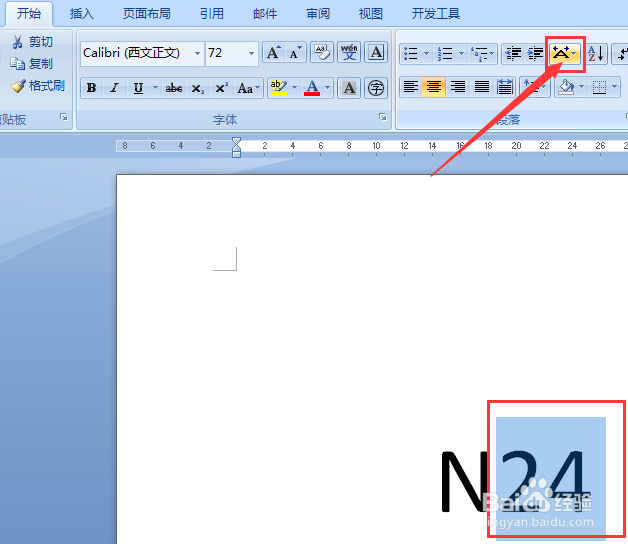The image size is (628, 544).
Task: Toggle Subscript formatting
Action: pyautogui.click(x=197, y=88)
